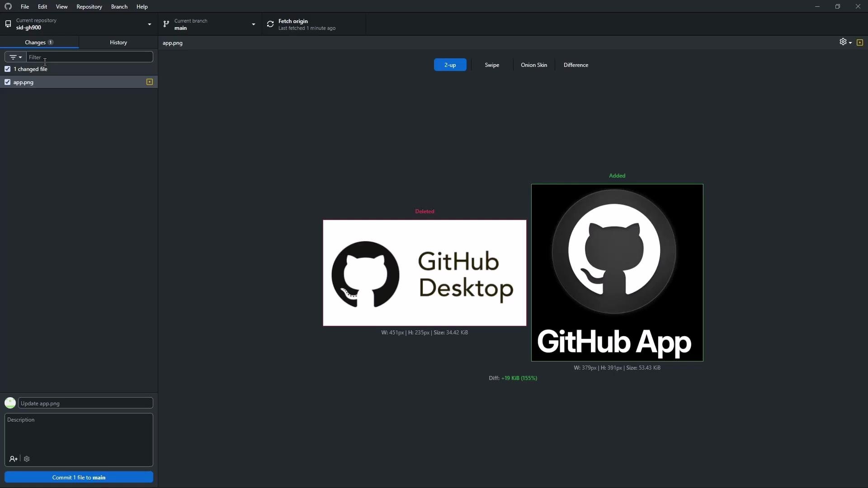Open the File menu
The width and height of the screenshot is (868, 488).
pos(25,6)
